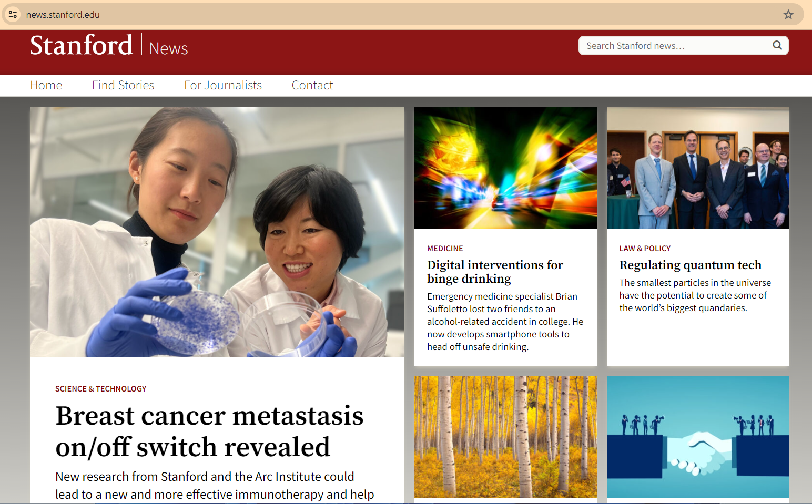
Task: Open site information icon in address bar
Action: [x=13, y=15]
